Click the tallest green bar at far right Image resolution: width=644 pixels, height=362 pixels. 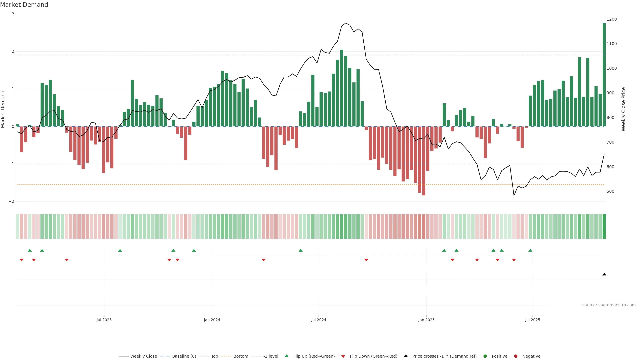[604, 75]
